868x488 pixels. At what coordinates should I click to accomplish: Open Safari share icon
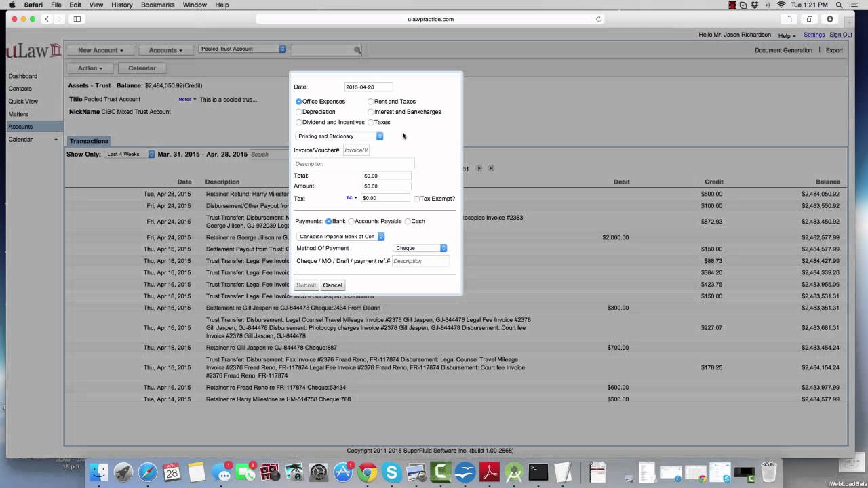click(789, 19)
